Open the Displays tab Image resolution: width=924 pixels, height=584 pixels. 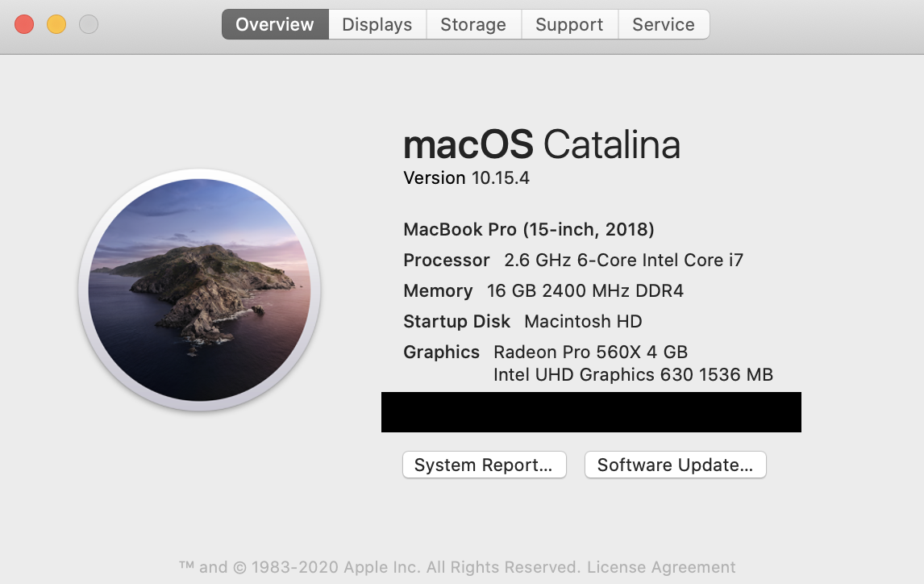pos(377,24)
